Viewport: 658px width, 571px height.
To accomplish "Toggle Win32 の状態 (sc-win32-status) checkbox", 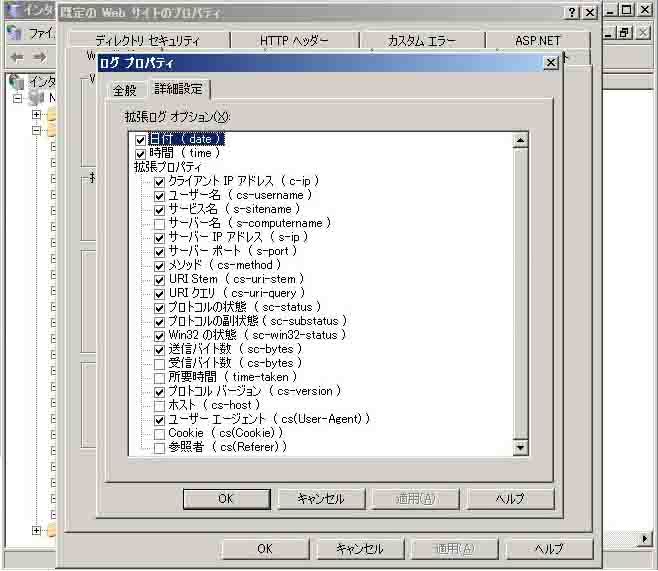I will click(159, 336).
